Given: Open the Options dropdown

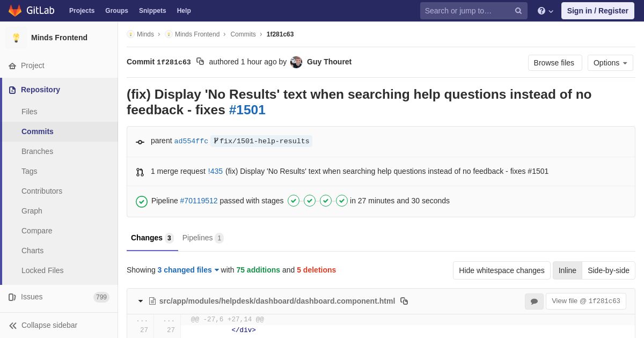Looking at the screenshot, I should click(x=610, y=63).
